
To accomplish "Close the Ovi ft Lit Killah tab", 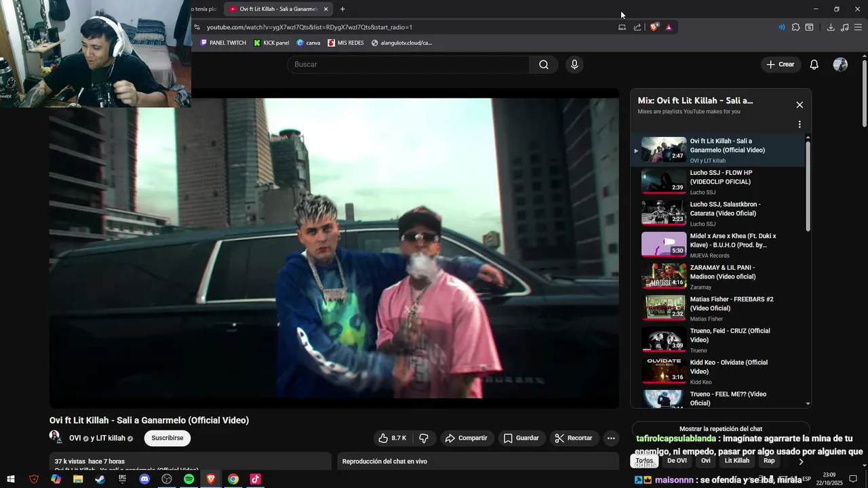I will point(325,9).
